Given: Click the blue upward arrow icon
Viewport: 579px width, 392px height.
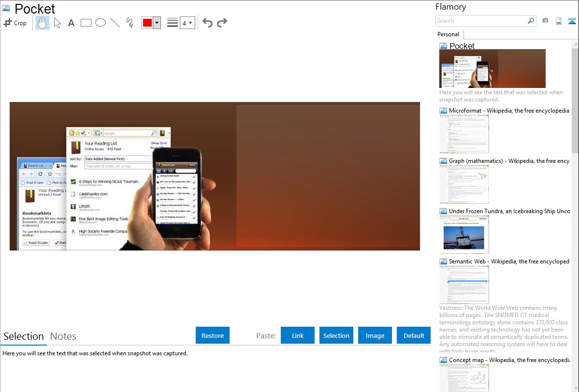Looking at the screenshot, I should coord(572,21).
